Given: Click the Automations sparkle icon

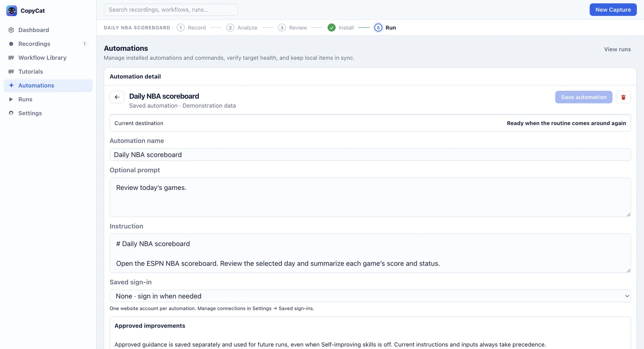Looking at the screenshot, I should coord(11,85).
